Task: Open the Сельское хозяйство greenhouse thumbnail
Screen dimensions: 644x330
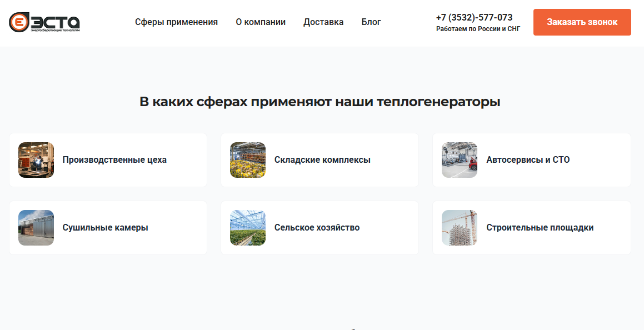Action: point(248,228)
